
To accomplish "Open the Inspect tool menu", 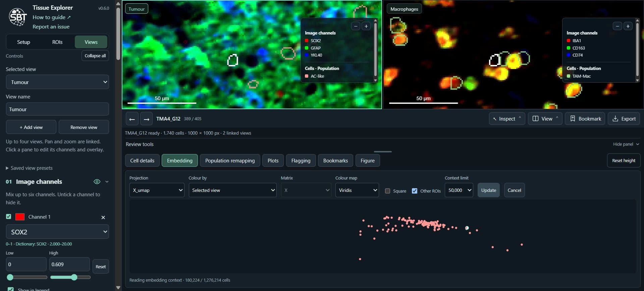I will (507, 119).
